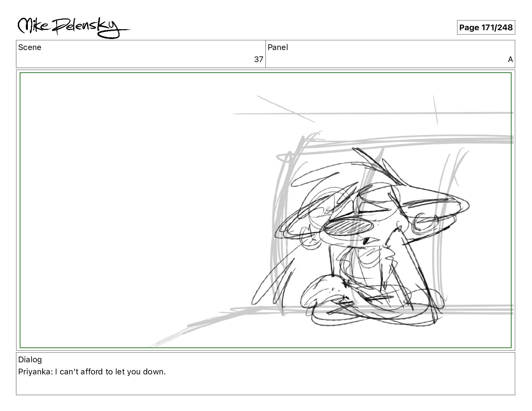This screenshot has width=532, height=411.
Task: Click the Dialog section label
Action: tap(30, 360)
